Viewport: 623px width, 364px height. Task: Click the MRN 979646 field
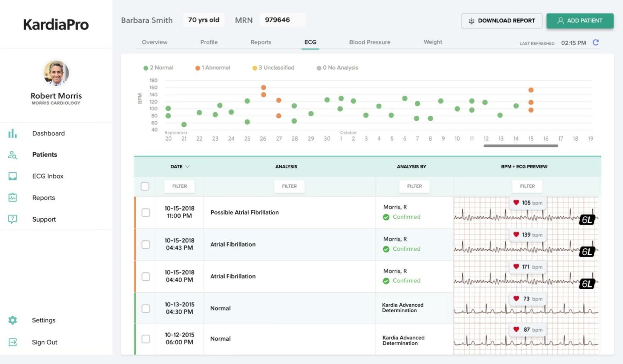click(282, 20)
